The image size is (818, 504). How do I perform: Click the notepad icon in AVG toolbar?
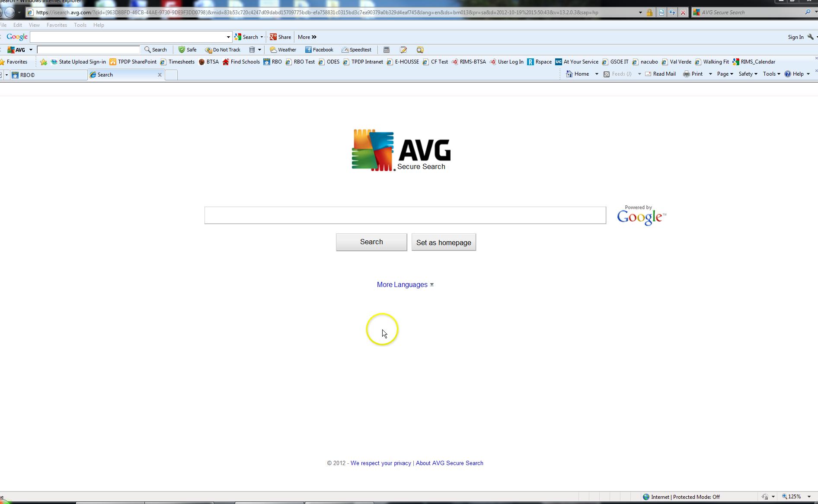click(403, 50)
